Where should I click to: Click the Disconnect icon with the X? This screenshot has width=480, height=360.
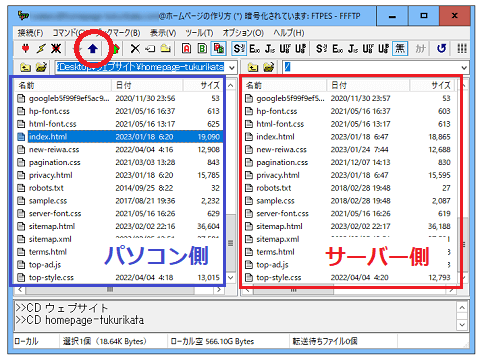pyautogui.click(x=56, y=49)
